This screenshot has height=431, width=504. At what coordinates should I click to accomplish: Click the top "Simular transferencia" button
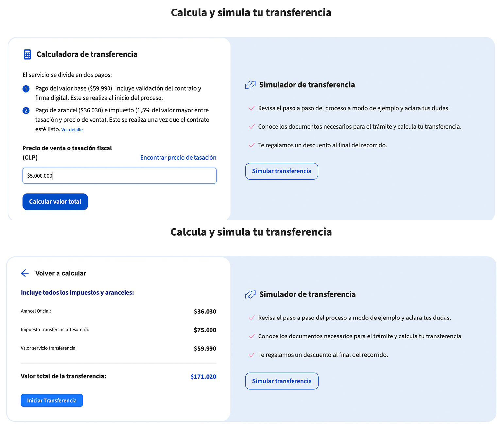coord(281,171)
